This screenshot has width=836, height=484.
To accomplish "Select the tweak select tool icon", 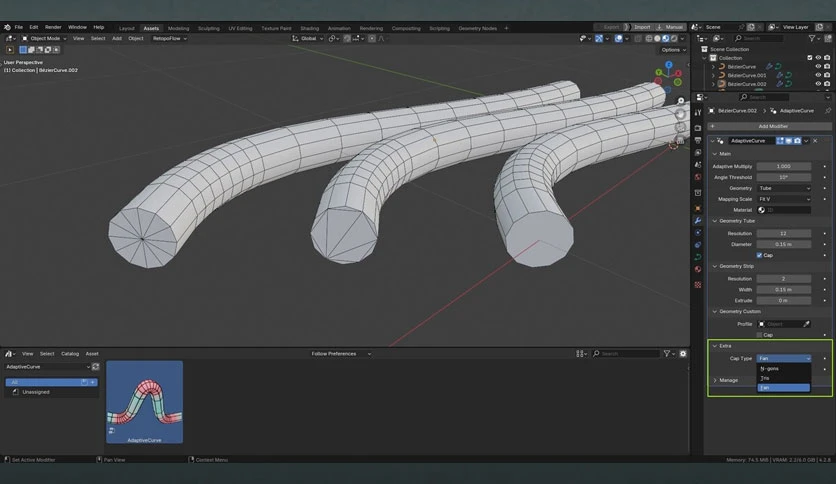I will pyautogui.click(x=10, y=50).
